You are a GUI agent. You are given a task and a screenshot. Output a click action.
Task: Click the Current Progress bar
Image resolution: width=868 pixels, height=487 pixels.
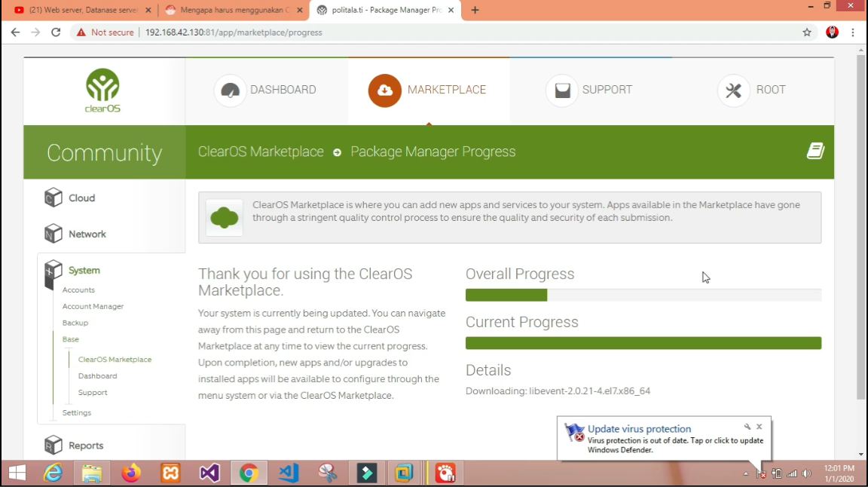click(643, 343)
